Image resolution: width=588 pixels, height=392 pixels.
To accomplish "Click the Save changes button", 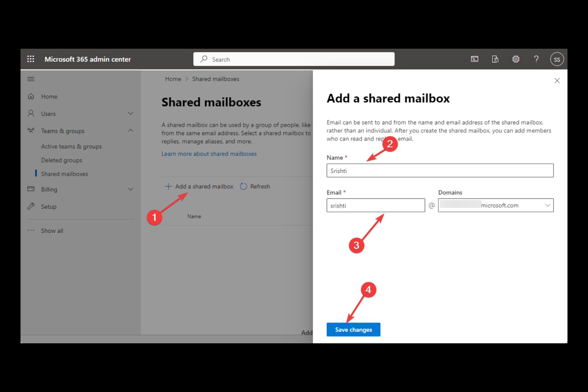I will coord(353,330).
